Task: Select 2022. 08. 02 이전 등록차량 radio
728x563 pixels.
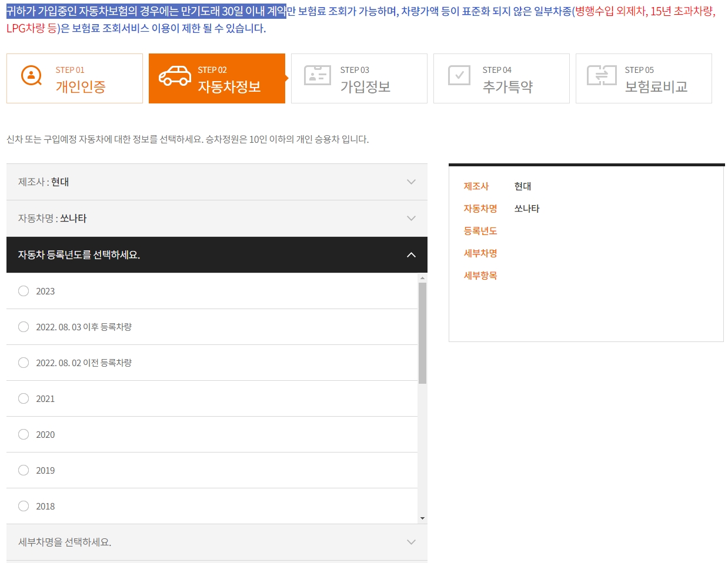Action: 24,363
